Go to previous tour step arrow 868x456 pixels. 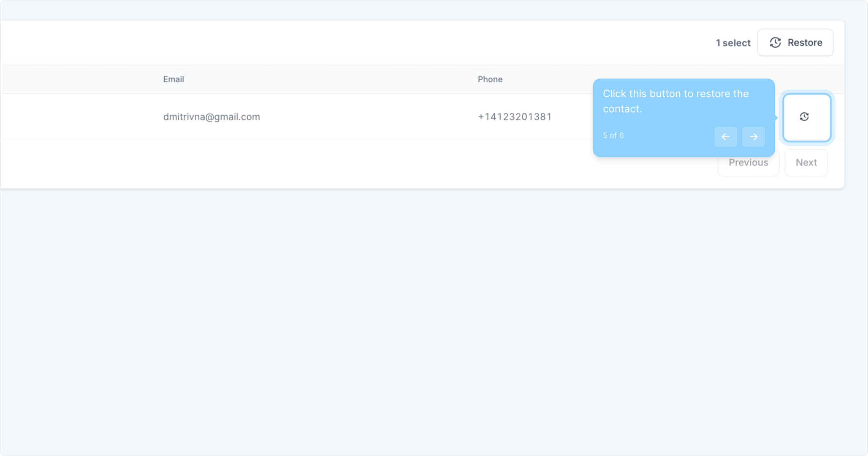pos(725,137)
